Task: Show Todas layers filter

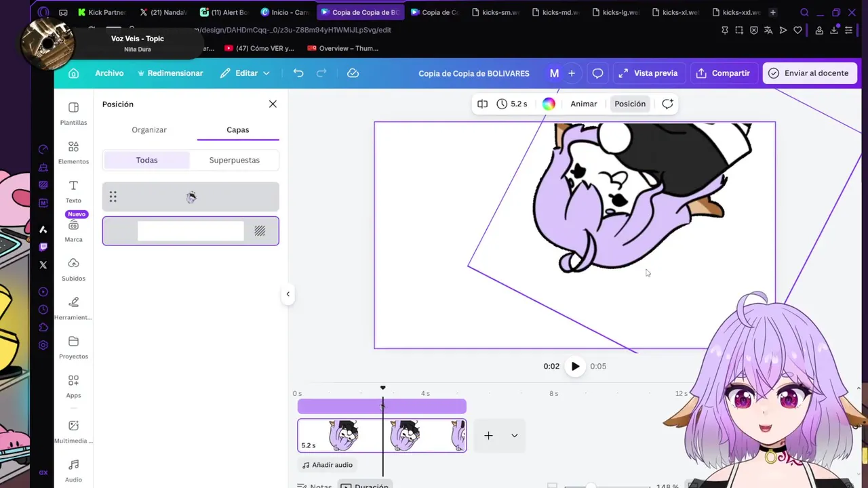Action: pos(146,160)
